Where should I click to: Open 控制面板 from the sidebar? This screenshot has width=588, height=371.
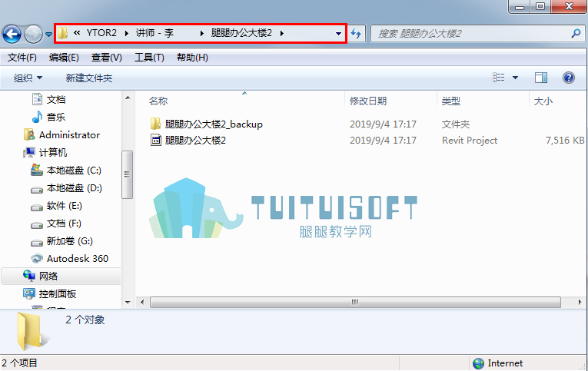coord(58,293)
